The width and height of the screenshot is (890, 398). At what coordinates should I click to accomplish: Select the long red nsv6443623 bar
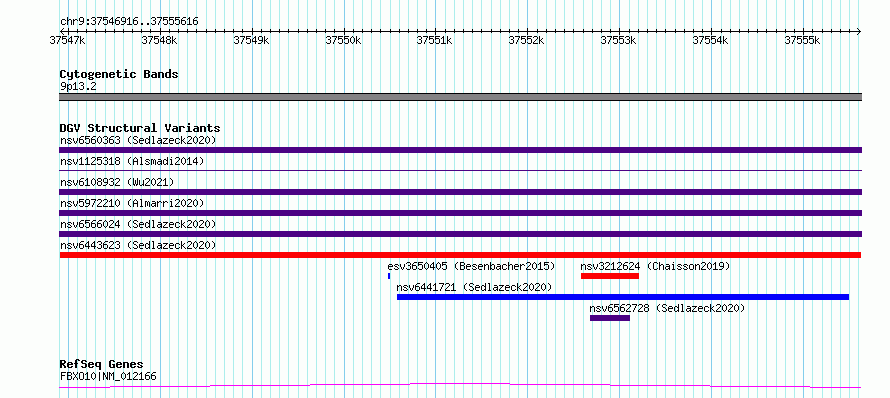pyautogui.click(x=460, y=255)
